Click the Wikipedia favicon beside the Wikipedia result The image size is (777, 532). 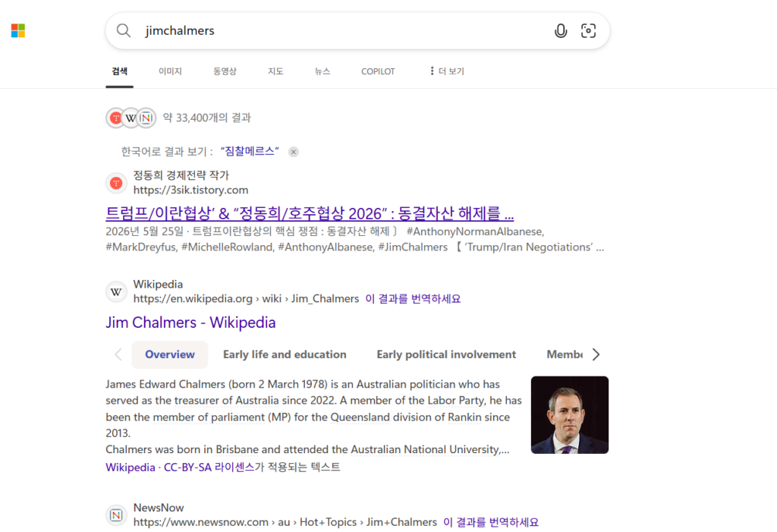(116, 292)
